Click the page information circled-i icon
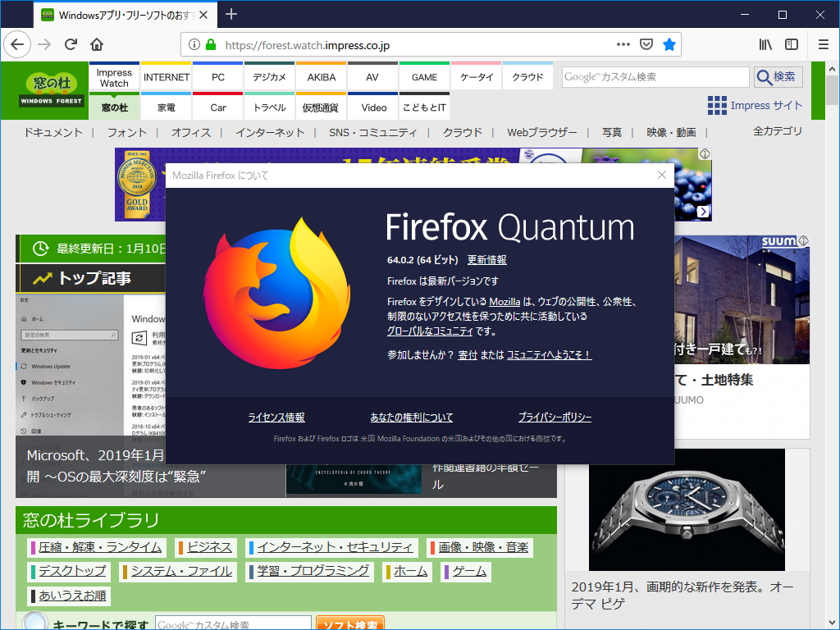Image resolution: width=840 pixels, height=630 pixels. coord(194,45)
